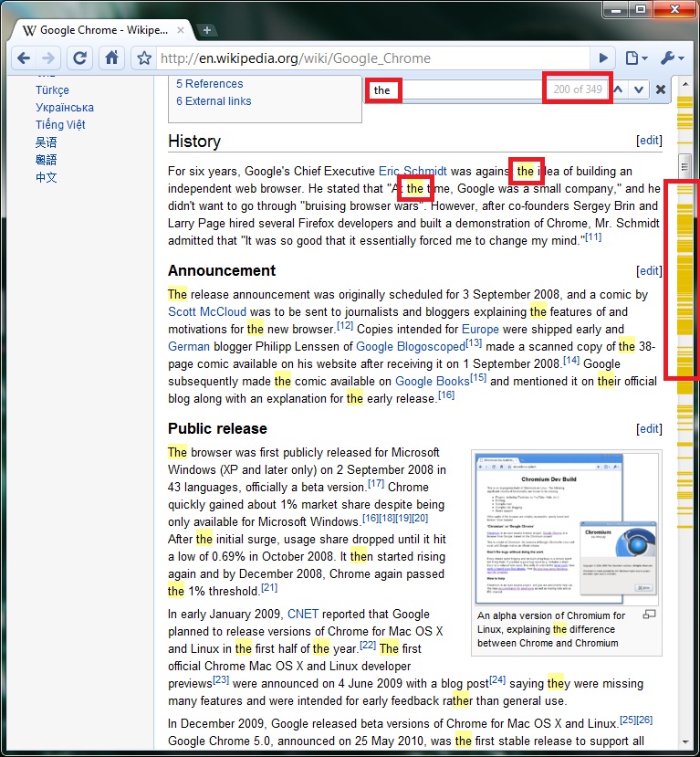Jump to citation [12]

[x=345, y=325]
